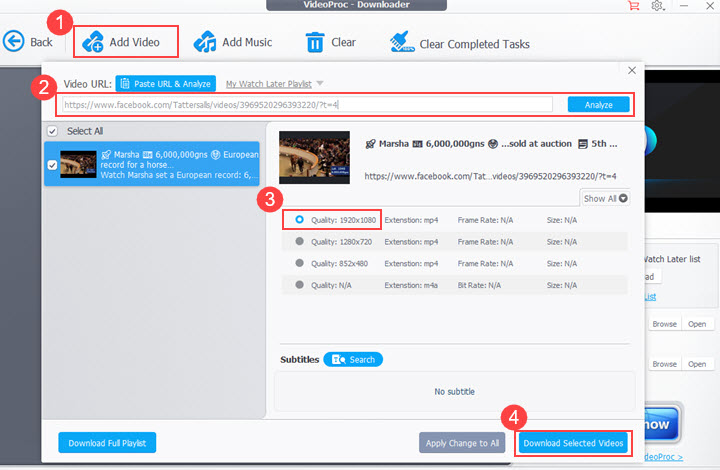Viewport: 720px width, 470px height.
Task: Choose the 1280x720 quality radio option
Action: [x=299, y=241]
